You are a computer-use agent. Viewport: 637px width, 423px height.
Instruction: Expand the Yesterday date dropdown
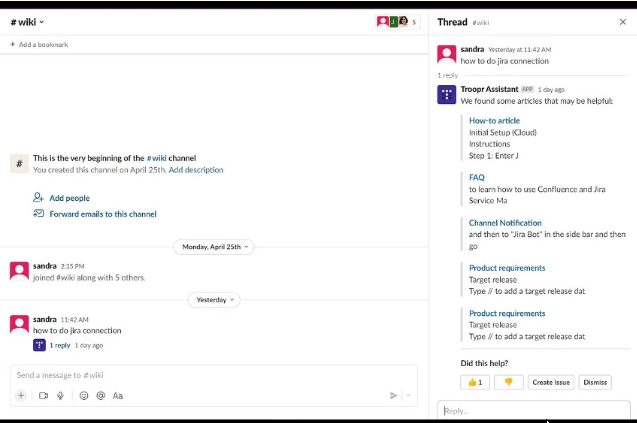[214, 299]
